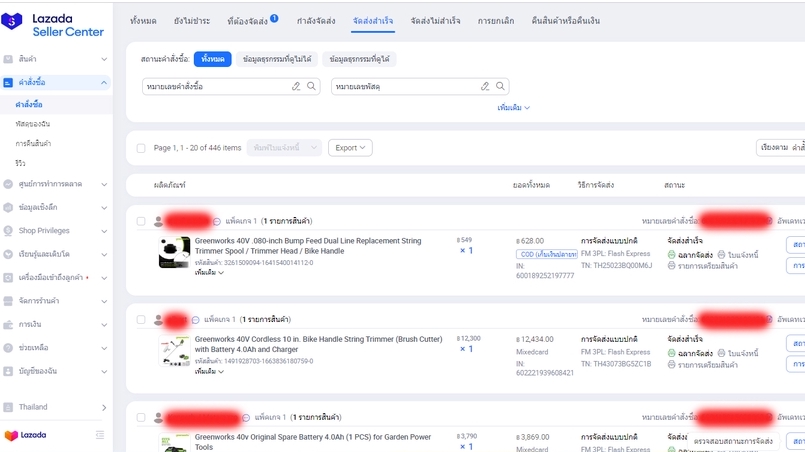Open the Brush Cutter product thumbnail
The image size is (805, 452).
(x=175, y=351)
